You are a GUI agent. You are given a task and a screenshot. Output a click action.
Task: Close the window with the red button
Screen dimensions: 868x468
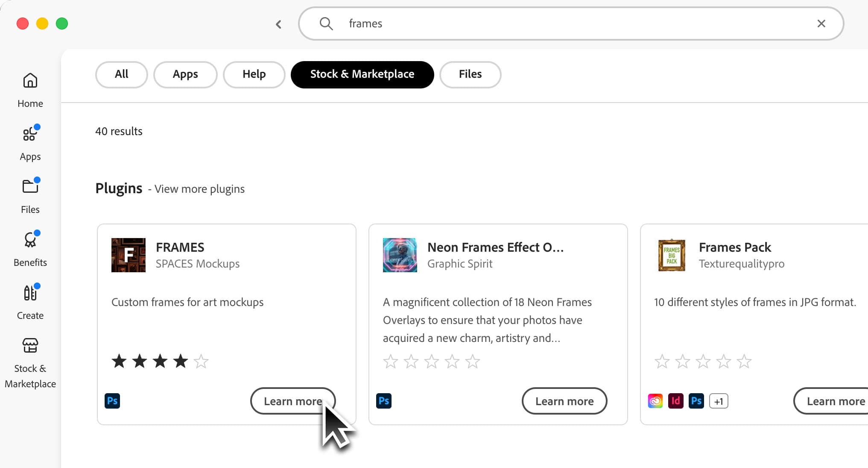(23, 24)
